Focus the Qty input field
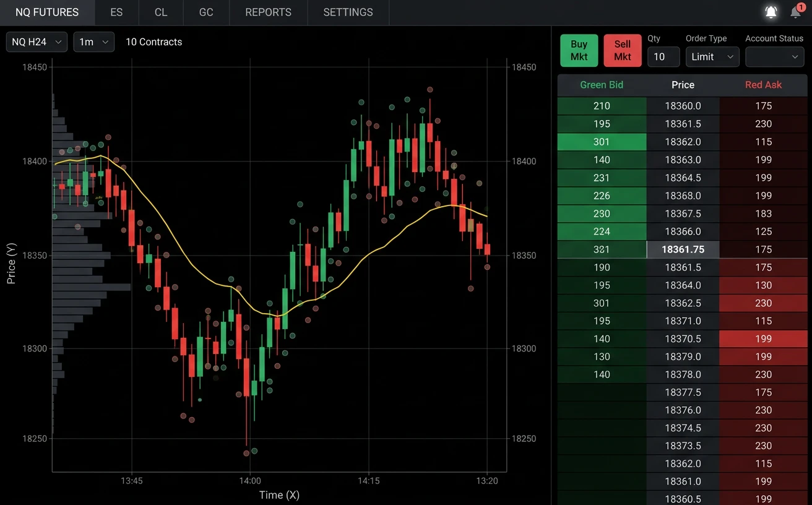 click(x=663, y=57)
